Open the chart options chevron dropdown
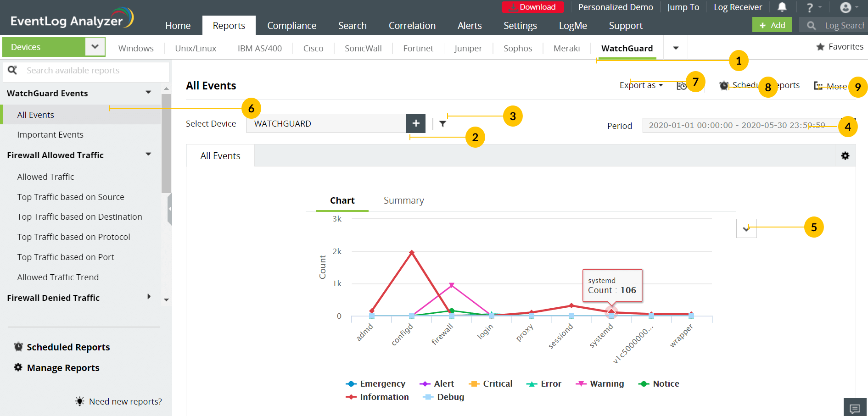 (746, 228)
